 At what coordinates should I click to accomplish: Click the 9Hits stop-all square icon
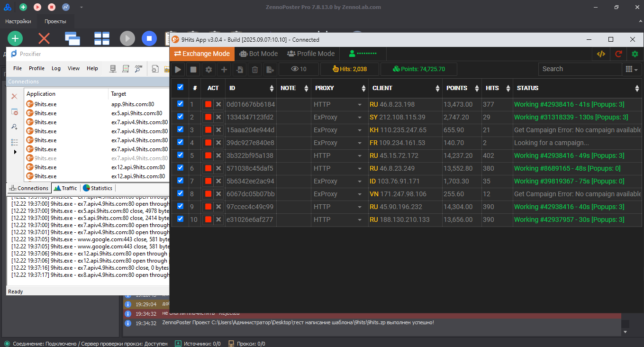tap(193, 69)
